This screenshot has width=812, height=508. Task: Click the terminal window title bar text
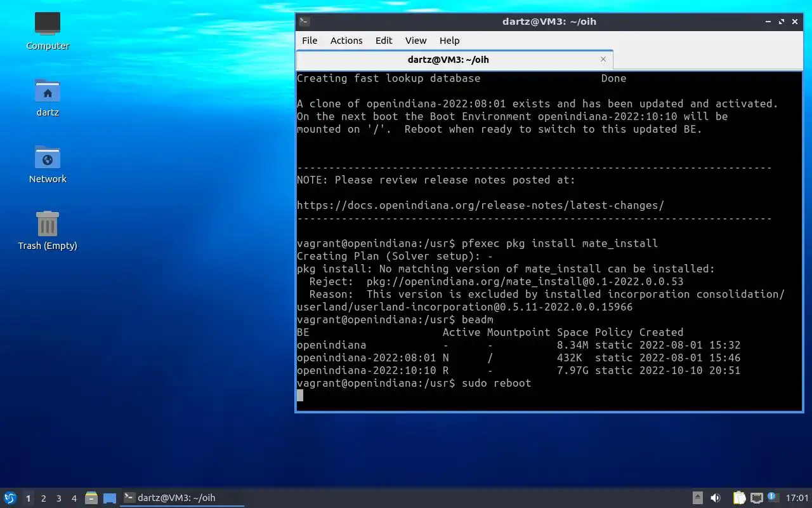click(x=549, y=22)
